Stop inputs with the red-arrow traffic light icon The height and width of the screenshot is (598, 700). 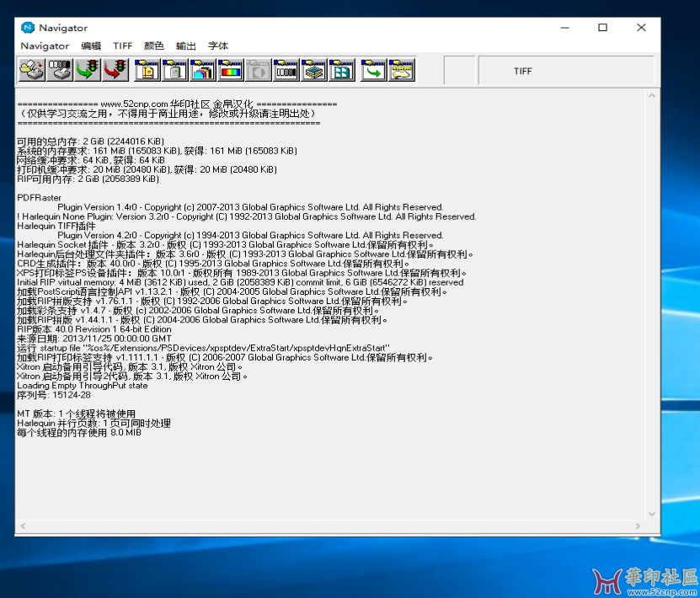[115, 70]
